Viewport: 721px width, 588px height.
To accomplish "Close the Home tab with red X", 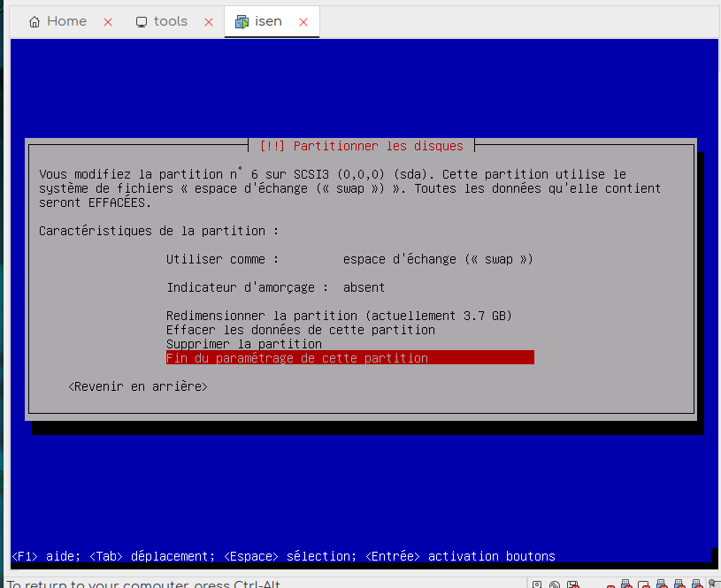I will 108,22.
